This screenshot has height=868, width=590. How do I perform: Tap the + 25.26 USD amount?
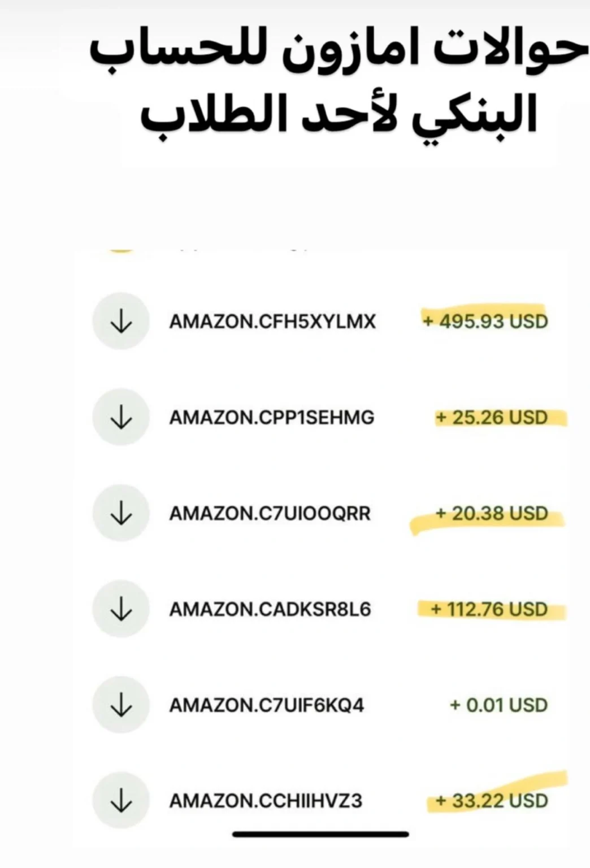pyautogui.click(x=492, y=418)
